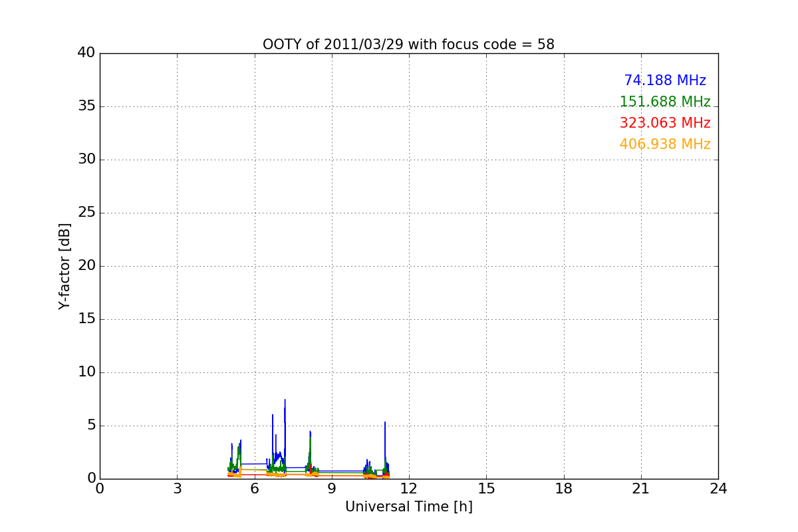Click the x-axis tick label 3
Screen dimensions: 798x532
177,489
